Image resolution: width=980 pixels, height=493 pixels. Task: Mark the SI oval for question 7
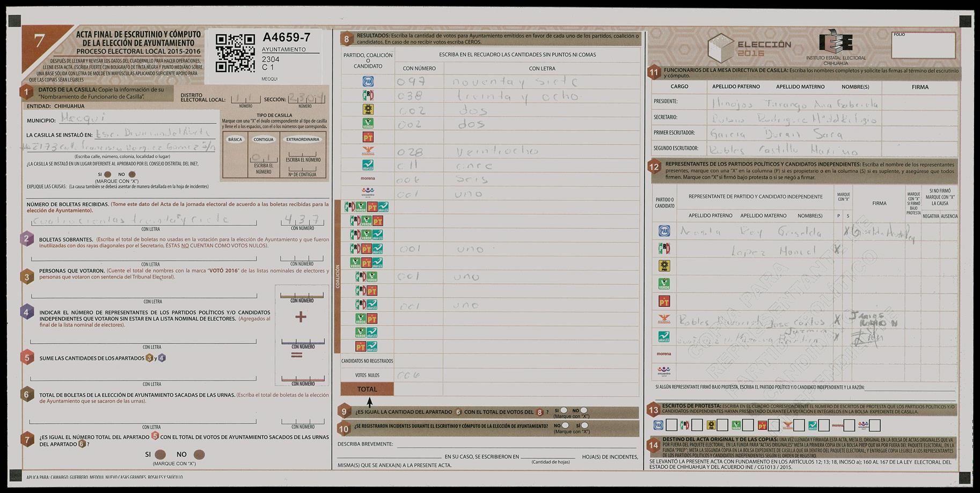(159, 455)
